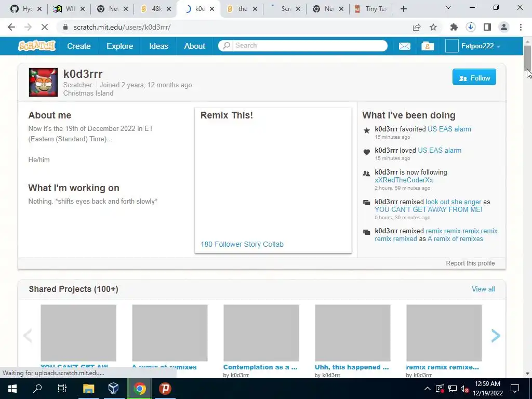Open the 'Contemplation as a ...' project thumbnail
The height and width of the screenshot is (399, 532).
[x=261, y=333]
